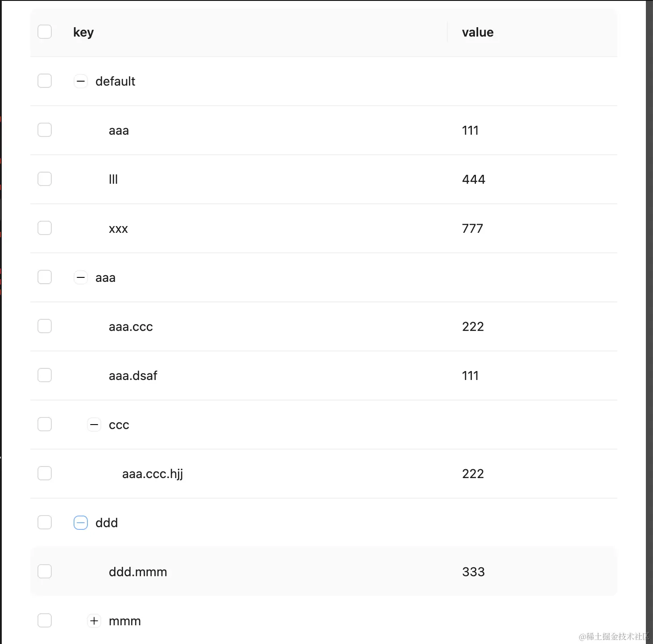The width and height of the screenshot is (653, 644).
Task: Click the 333 value cell
Action: point(473,572)
